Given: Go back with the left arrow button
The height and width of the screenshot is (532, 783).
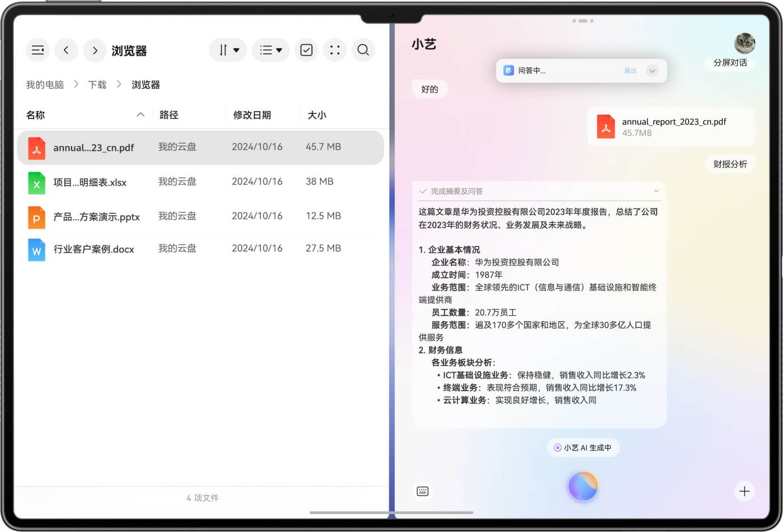Looking at the screenshot, I should click(x=66, y=50).
